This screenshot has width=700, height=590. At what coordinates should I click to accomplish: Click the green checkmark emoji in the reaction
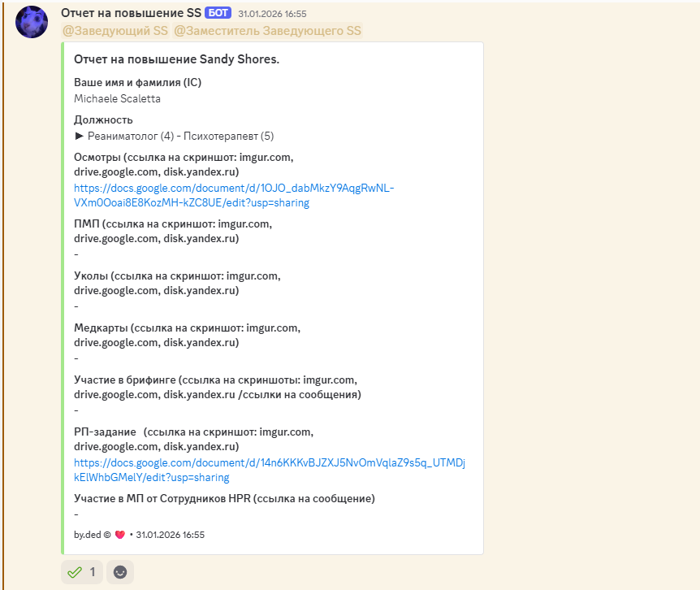[x=76, y=572]
